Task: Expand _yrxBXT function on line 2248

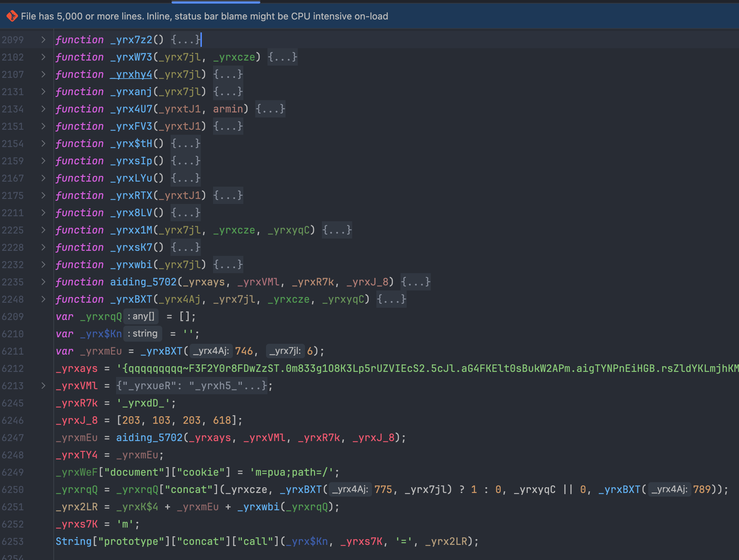Action: coord(43,299)
